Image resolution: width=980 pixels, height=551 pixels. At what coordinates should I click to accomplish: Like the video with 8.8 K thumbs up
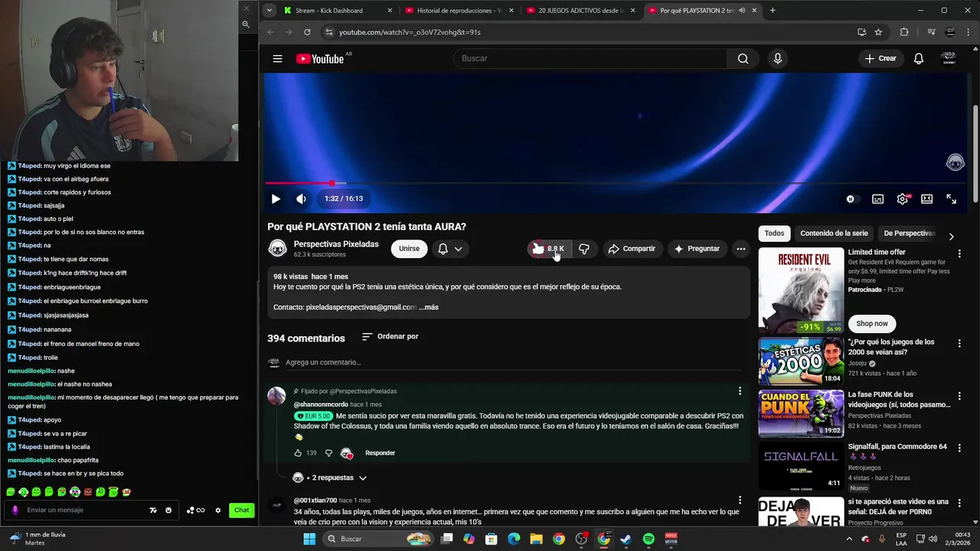point(548,249)
